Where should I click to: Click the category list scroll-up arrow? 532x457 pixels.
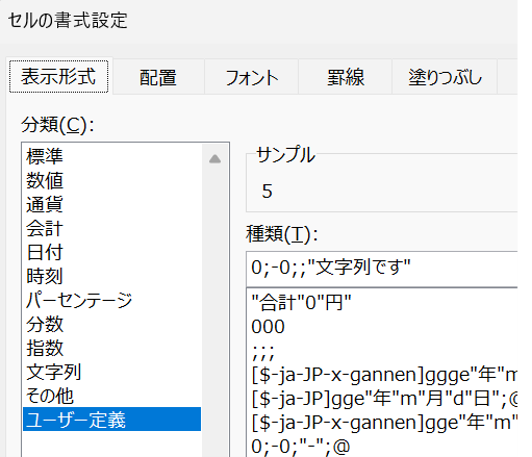(215, 159)
